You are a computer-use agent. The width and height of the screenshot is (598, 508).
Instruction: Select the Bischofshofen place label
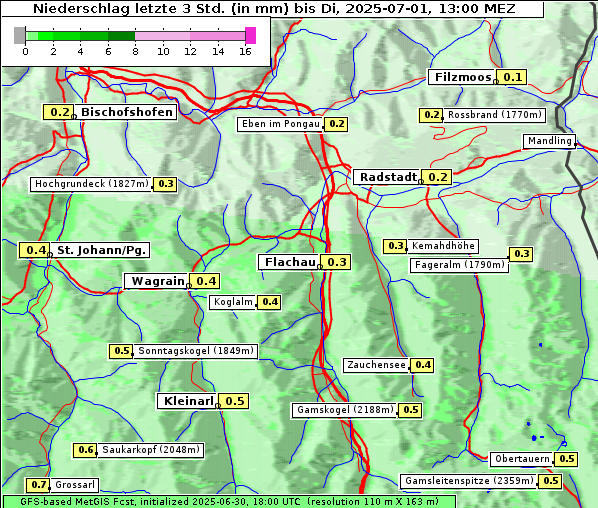tap(126, 112)
